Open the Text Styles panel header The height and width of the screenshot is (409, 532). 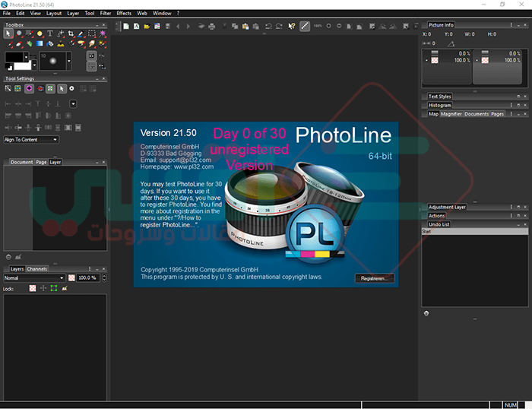click(x=439, y=97)
